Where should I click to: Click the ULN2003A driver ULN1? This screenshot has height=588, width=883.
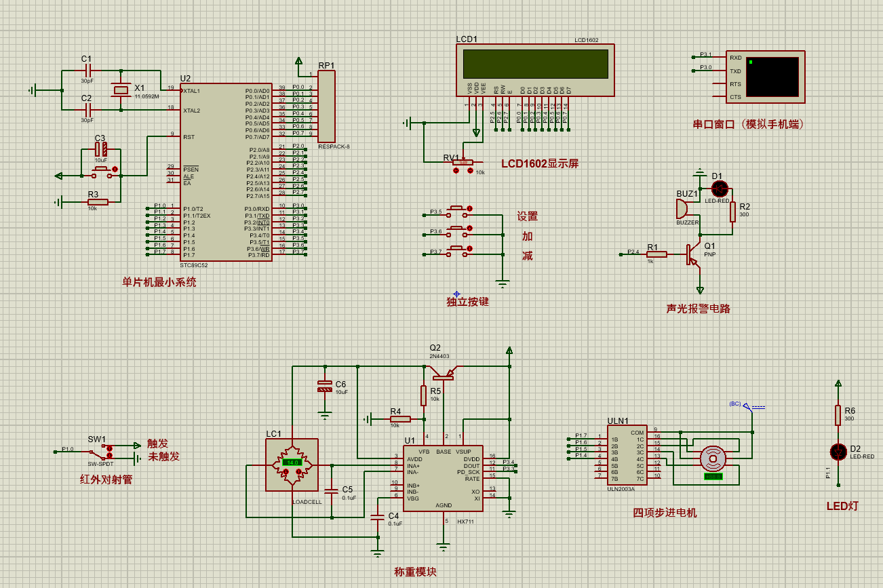click(x=627, y=455)
